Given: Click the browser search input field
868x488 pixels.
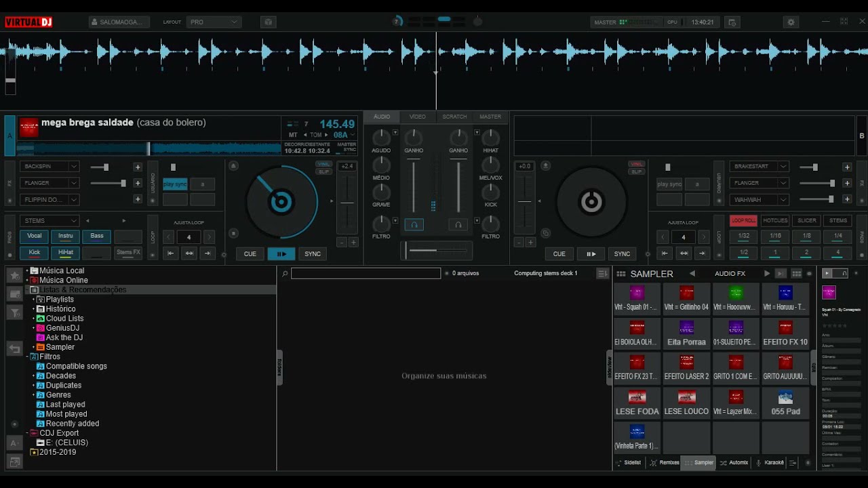Looking at the screenshot, I should pyautogui.click(x=366, y=273).
